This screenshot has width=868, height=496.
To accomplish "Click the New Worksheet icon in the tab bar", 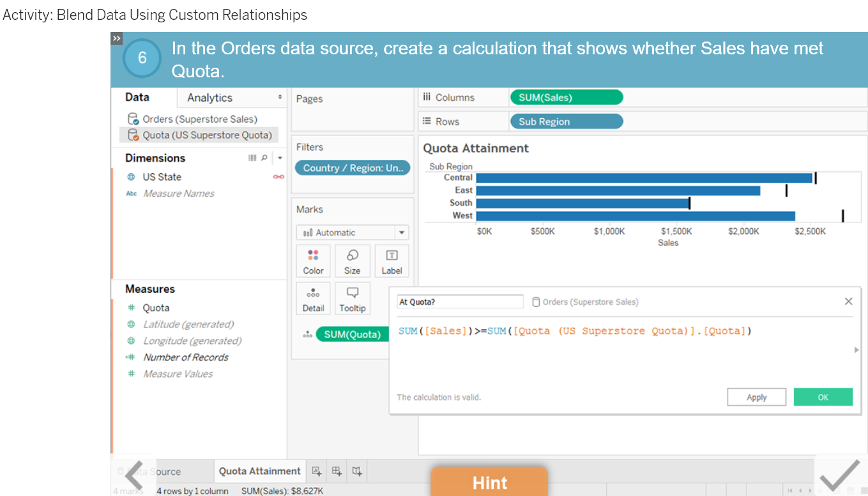I will point(316,472).
